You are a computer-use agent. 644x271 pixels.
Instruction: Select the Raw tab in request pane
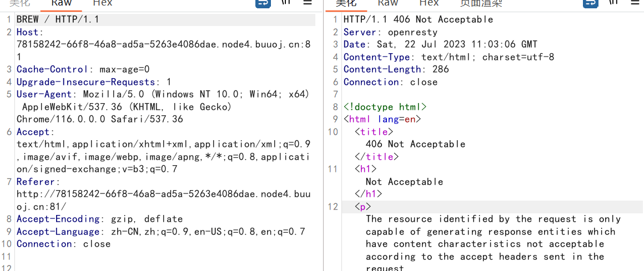click(x=61, y=3)
